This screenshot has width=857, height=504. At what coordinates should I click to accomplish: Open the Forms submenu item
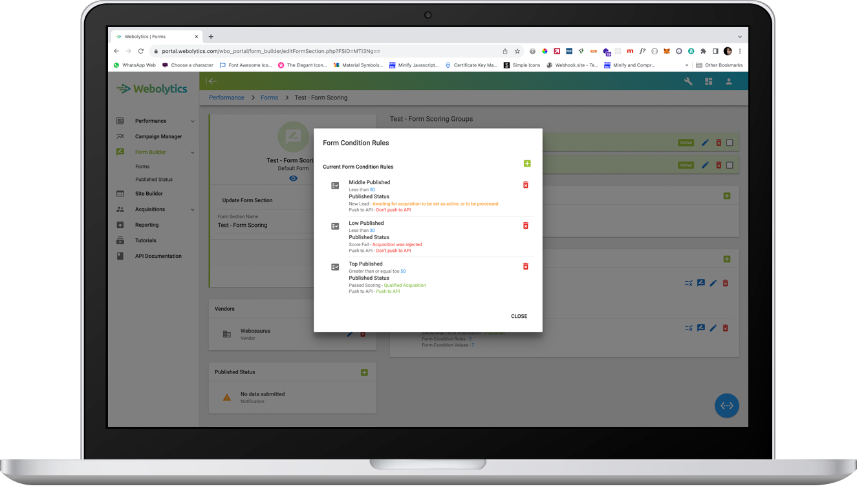click(x=142, y=167)
